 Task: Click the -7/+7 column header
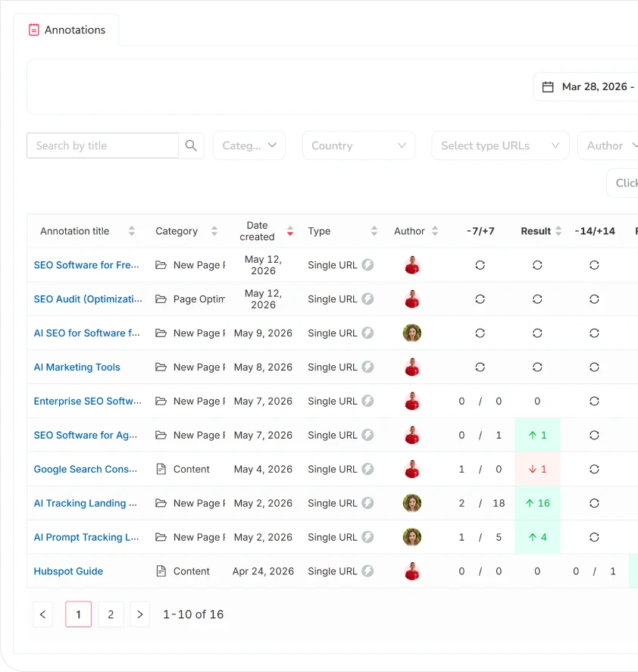[x=480, y=231]
